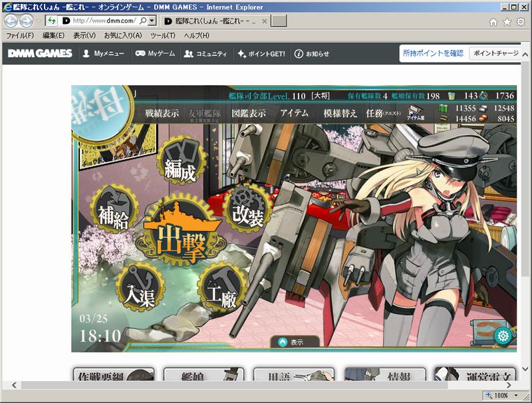The height and width of the screenshot is (403, 532).
Task: Expand the address bar dropdown arrow
Action: (152, 21)
